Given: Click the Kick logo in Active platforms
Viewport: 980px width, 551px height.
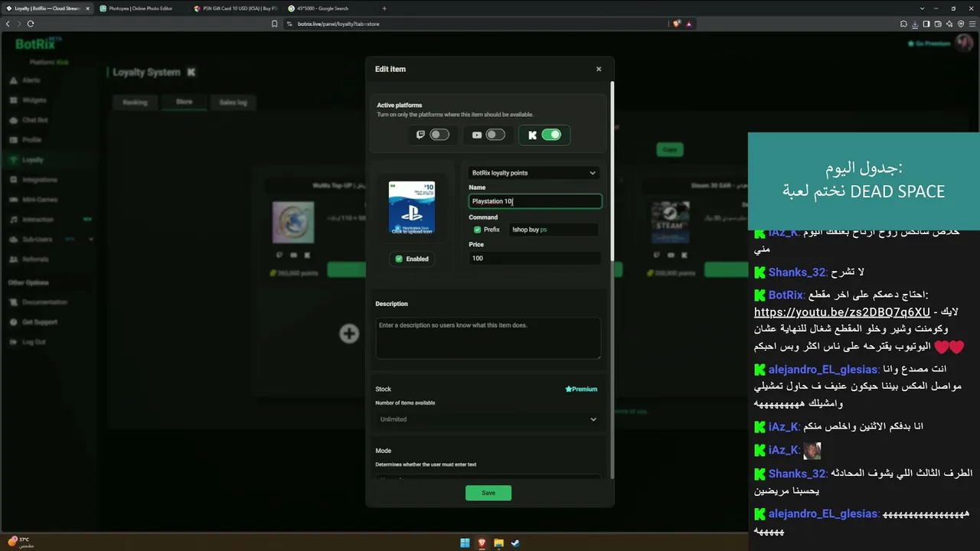Looking at the screenshot, I should pyautogui.click(x=532, y=135).
